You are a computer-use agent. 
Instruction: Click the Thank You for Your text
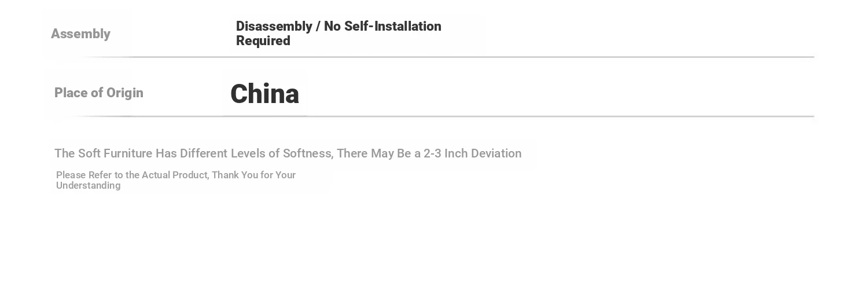[253, 175]
